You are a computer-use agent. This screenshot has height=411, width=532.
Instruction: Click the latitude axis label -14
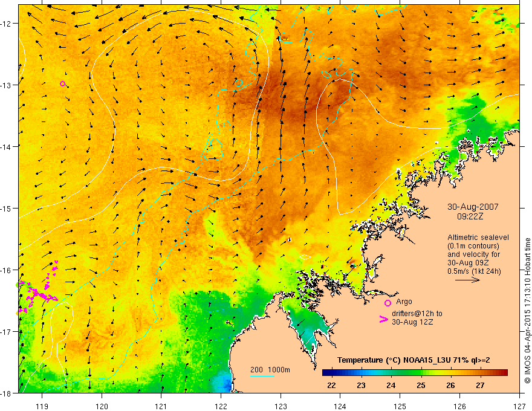(x=7, y=146)
